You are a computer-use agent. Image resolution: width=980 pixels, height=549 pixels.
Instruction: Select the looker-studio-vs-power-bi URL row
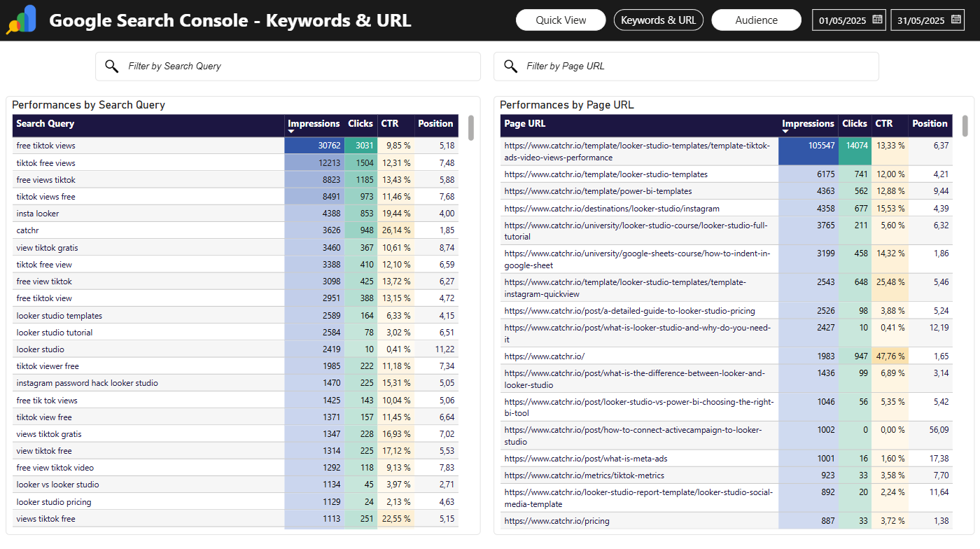click(x=726, y=407)
